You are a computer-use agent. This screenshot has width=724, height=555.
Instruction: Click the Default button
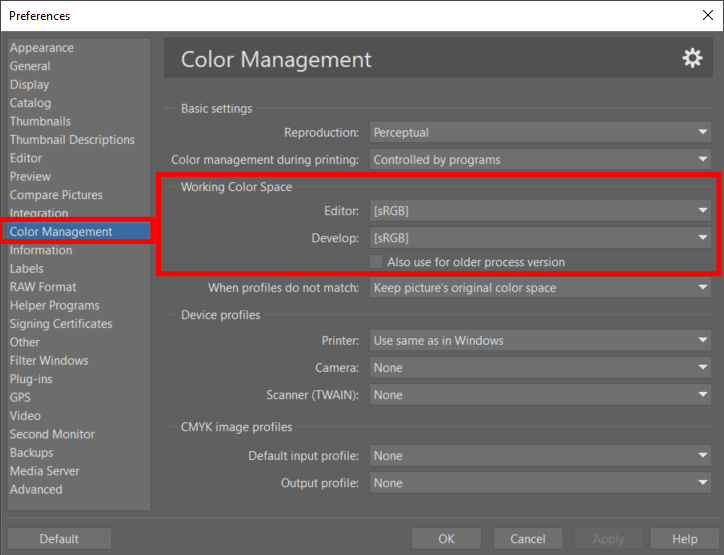click(x=59, y=539)
